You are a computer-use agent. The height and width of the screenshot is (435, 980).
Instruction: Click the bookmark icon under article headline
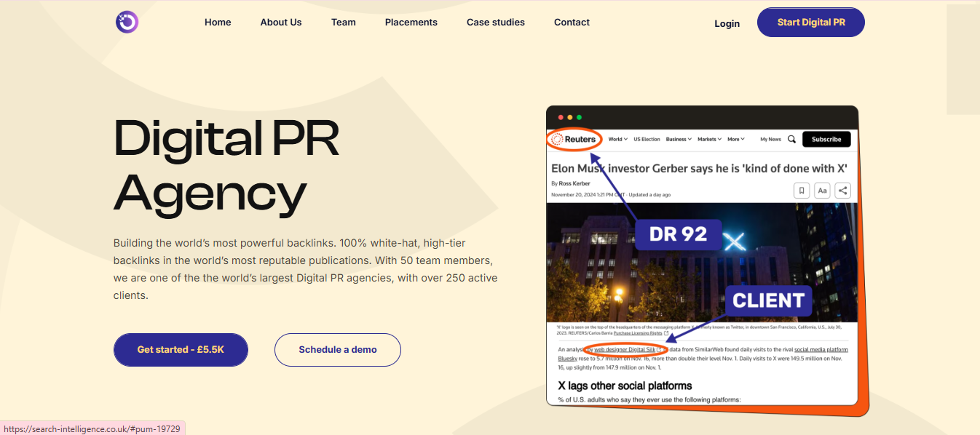[x=802, y=191]
